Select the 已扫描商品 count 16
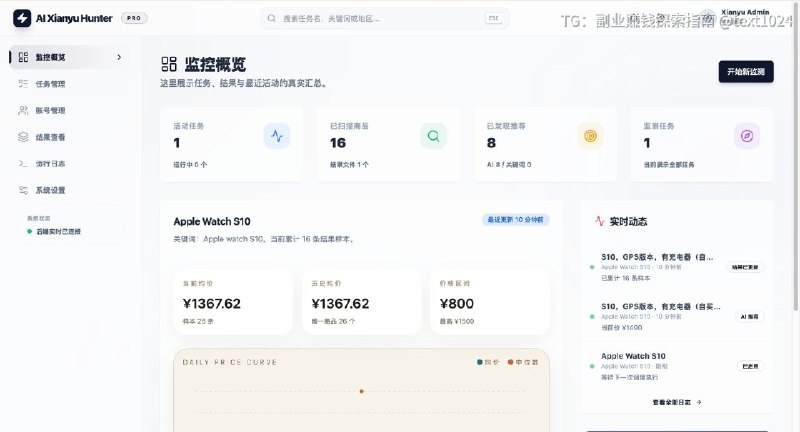Image resolution: width=800 pixels, height=432 pixels. pyautogui.click(x=338, y=143)
